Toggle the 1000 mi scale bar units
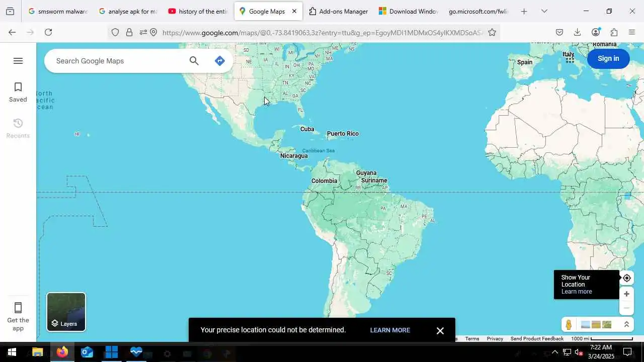This screenshot has width=644, height=362. (x=602, y=339)
